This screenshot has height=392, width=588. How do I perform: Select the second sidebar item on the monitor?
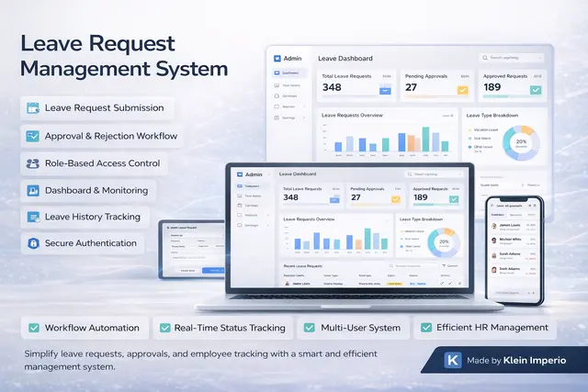[x=288, y=85]
